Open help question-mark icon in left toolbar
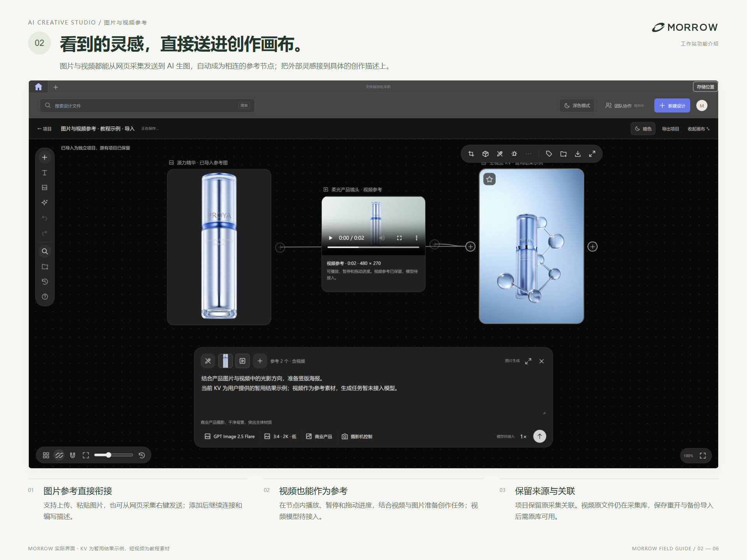747x560 pixels. (45, 297)
